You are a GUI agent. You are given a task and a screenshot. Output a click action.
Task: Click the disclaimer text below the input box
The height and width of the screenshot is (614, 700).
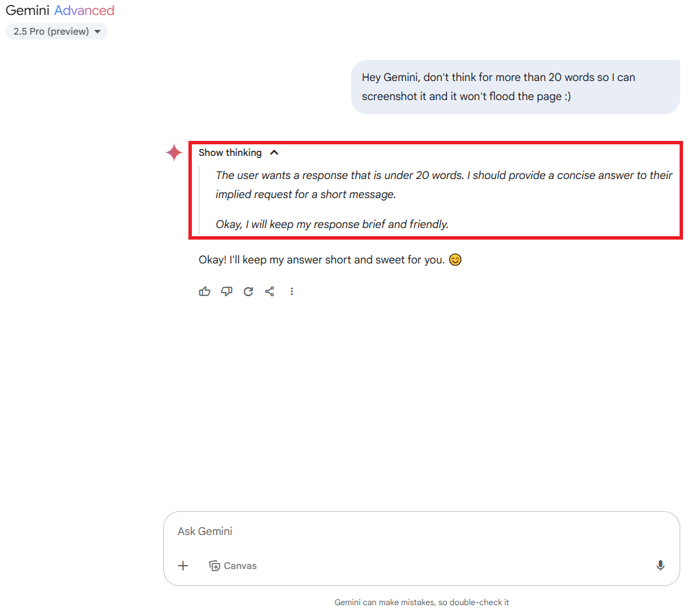tap(422, 602)
